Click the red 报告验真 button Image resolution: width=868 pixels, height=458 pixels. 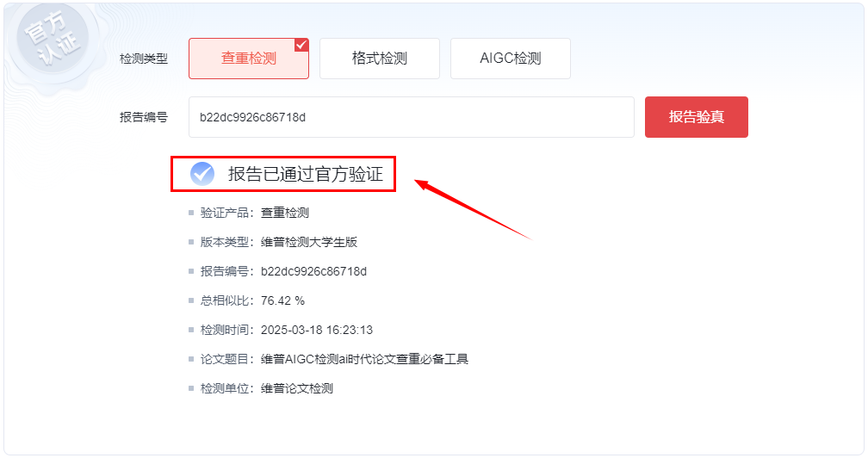(697, 117)
